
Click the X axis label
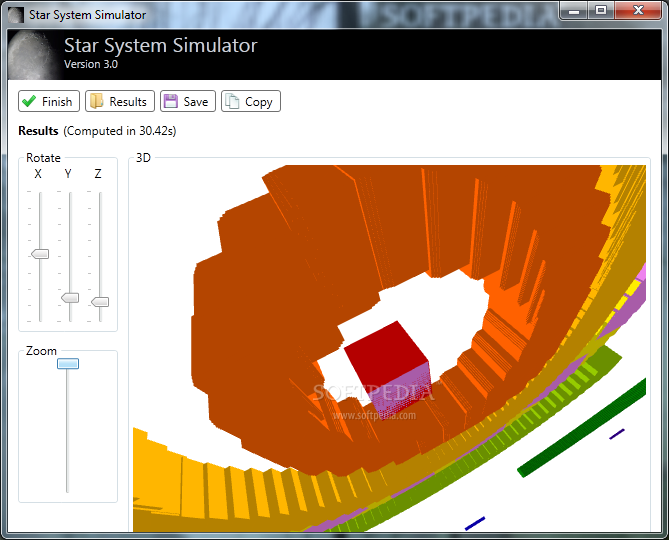tap(38, 174)
